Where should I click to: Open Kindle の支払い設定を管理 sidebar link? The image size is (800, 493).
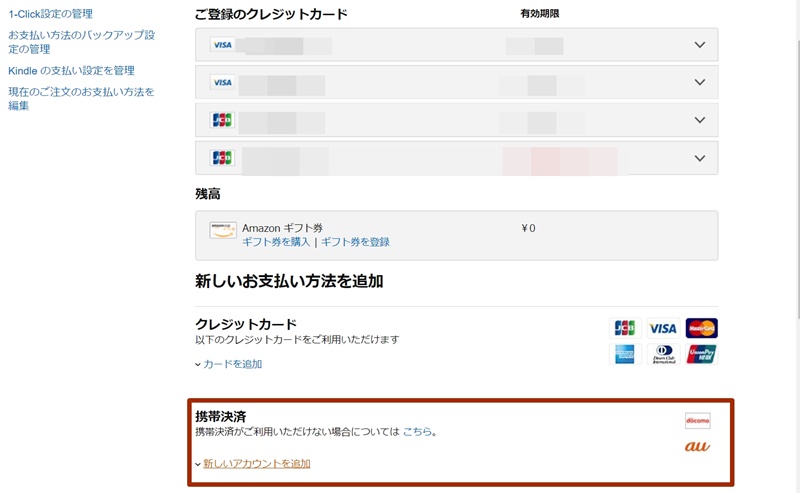click(71, 71)
